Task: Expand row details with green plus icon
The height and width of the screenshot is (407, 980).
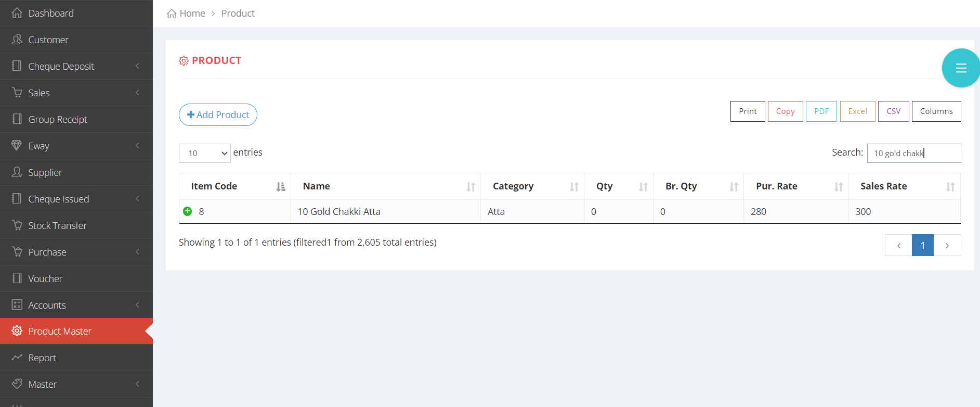Action: point(188,211)
